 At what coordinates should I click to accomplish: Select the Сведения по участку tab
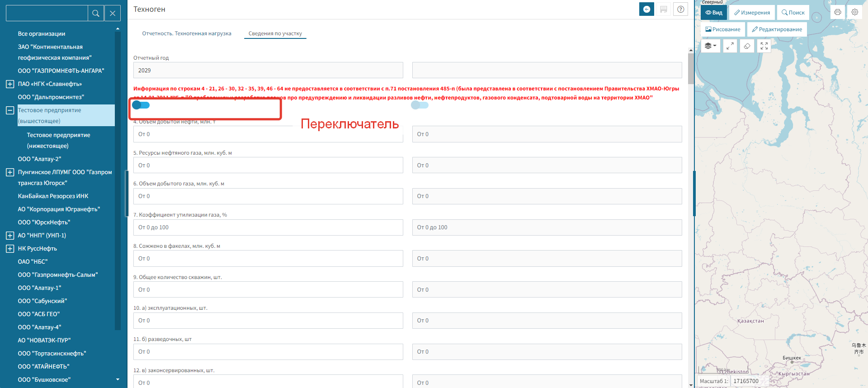coord(275,33)
